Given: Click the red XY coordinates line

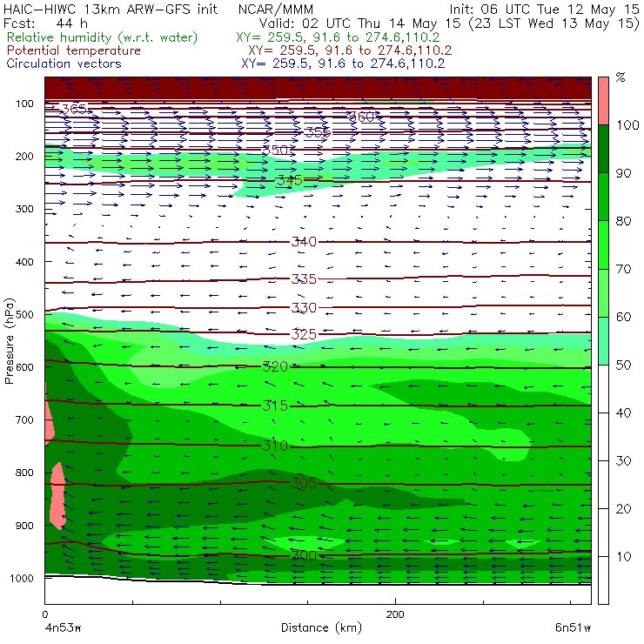Looking at the screenshot, I should 350,50.
